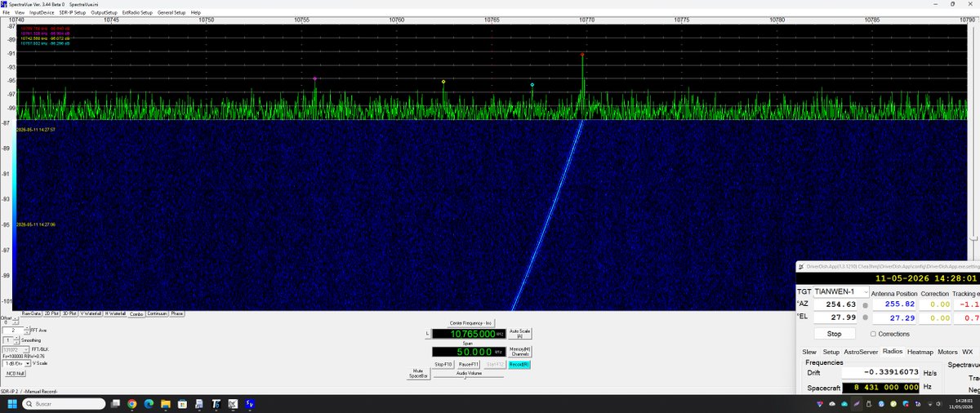Click the EL status indicator dot

coord(865,318)
